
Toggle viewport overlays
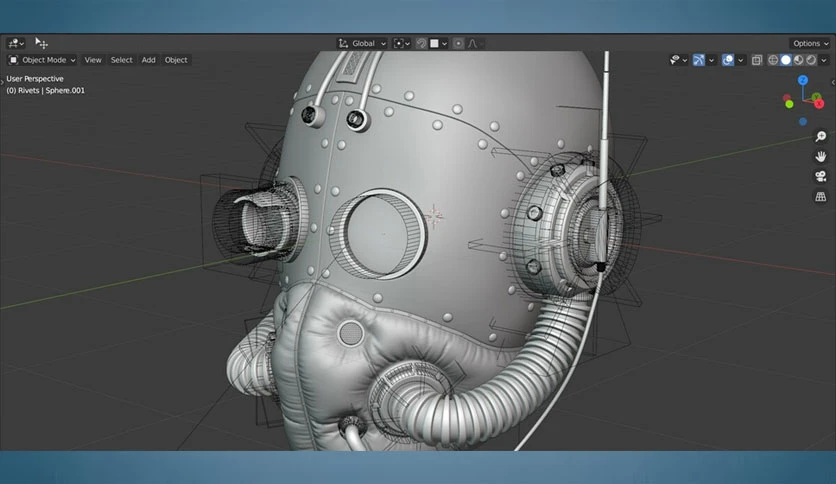point(728,60)
